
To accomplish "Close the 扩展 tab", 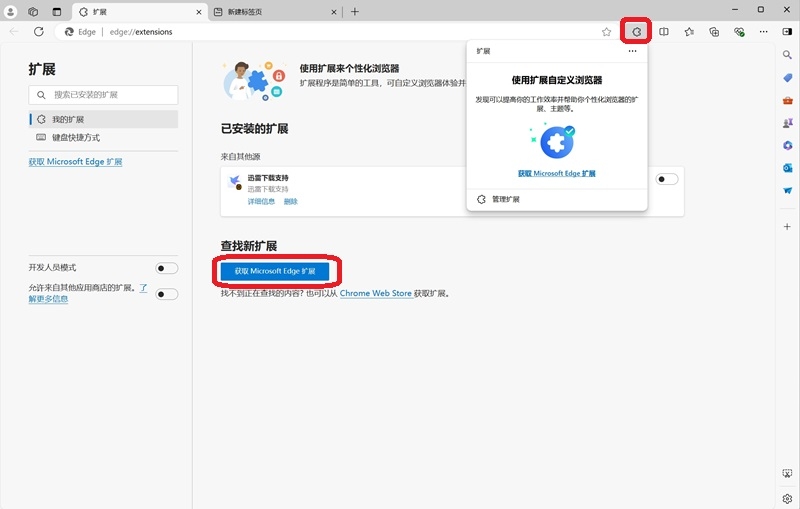I will tap(199, 12).
